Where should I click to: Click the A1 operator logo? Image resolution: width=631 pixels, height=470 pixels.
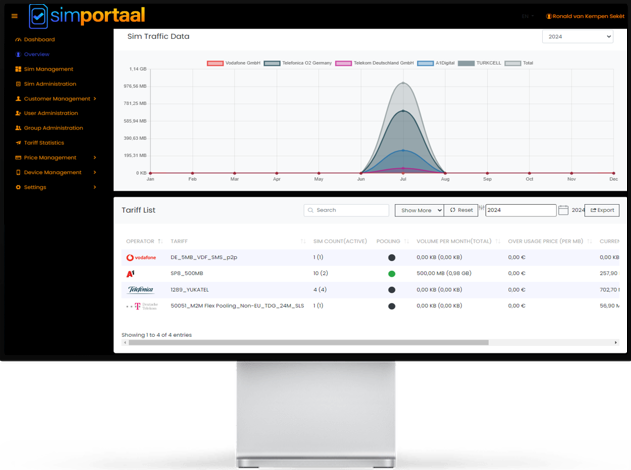click(x=130, y=274)
